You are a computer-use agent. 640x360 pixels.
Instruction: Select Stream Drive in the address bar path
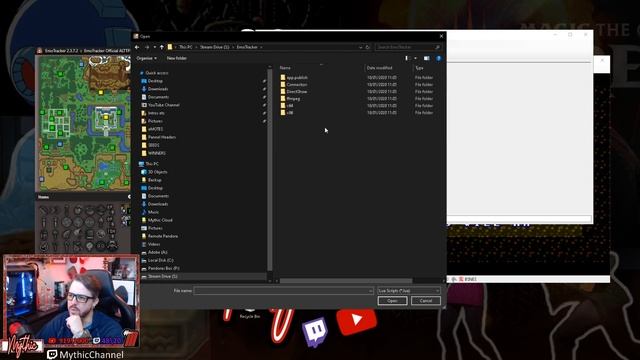214,47
